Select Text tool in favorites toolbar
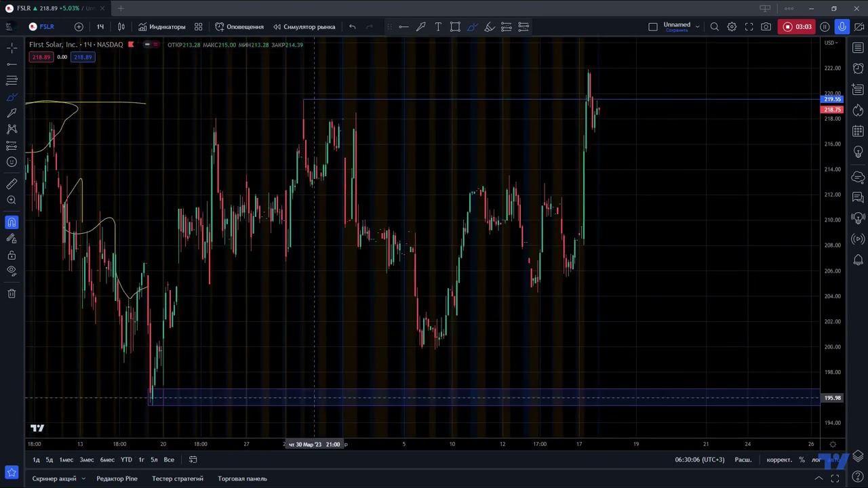The width and height of the screenshot is (868, 488). tap(438, 26)
